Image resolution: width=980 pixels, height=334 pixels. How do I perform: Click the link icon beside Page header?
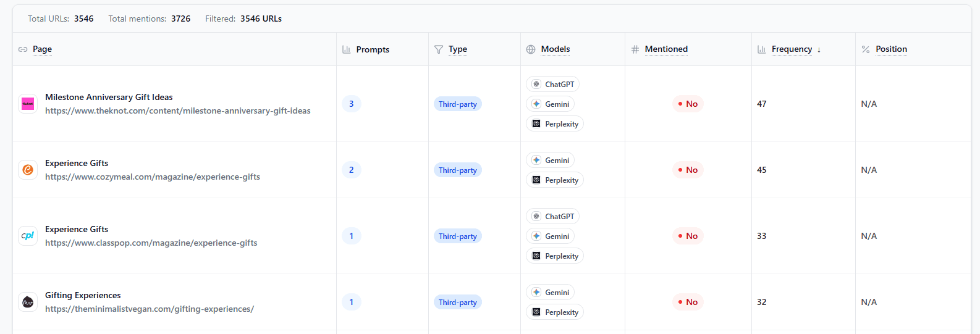pyautogui.click(x=23, y=49)
